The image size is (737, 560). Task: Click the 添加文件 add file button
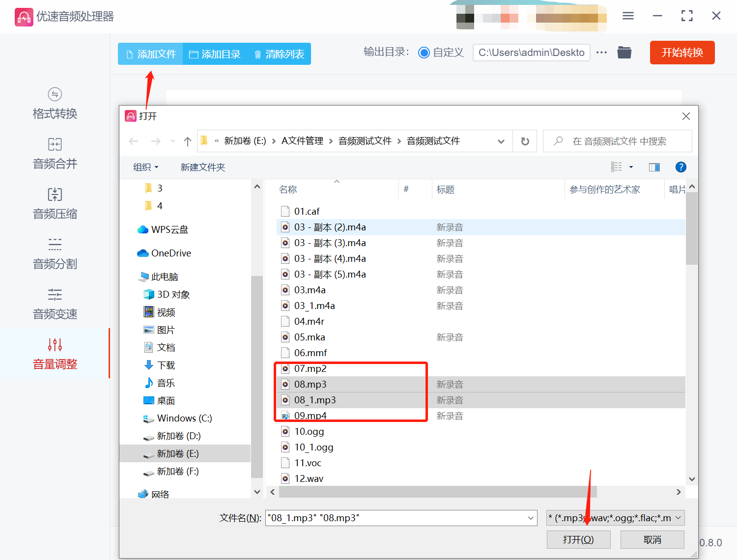150,54
